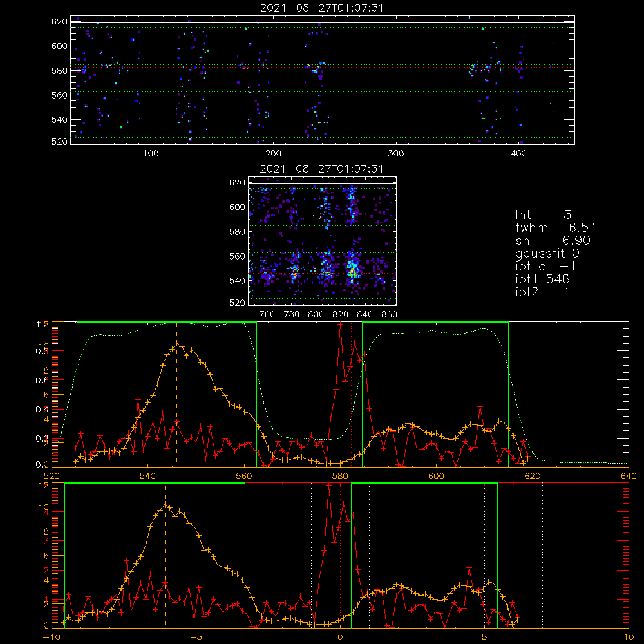Click orange x-axis label 520 of profile plot

52,477
